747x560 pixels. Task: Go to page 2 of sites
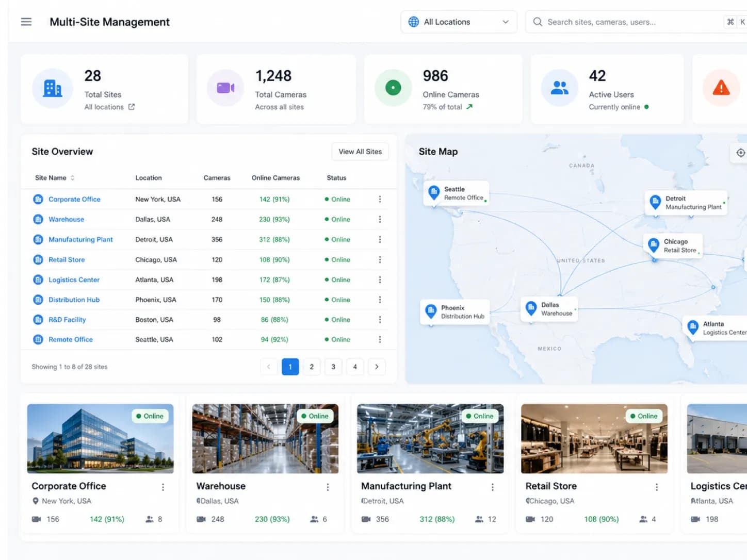point(312,367)
